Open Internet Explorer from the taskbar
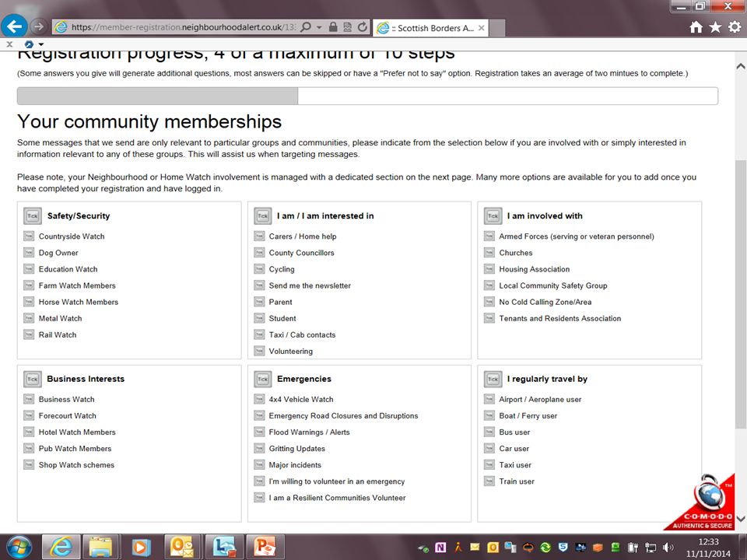This screenshot has width=747, height=560. [x=61, y=547]
